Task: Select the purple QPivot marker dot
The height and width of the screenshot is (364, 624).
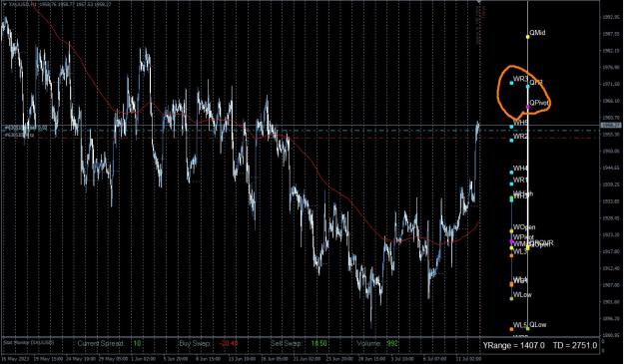Action: coord(528,107)
